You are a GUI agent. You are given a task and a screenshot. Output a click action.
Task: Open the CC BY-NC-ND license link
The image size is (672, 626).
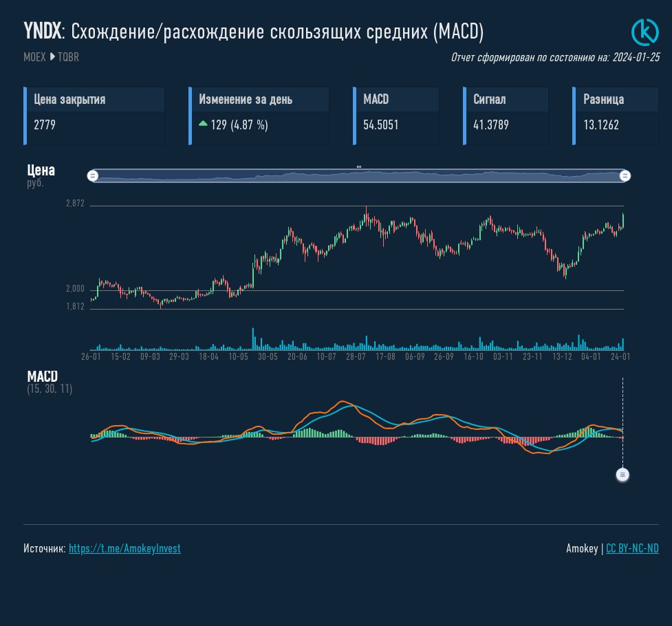pyautogui.click(x=632, y=548)
